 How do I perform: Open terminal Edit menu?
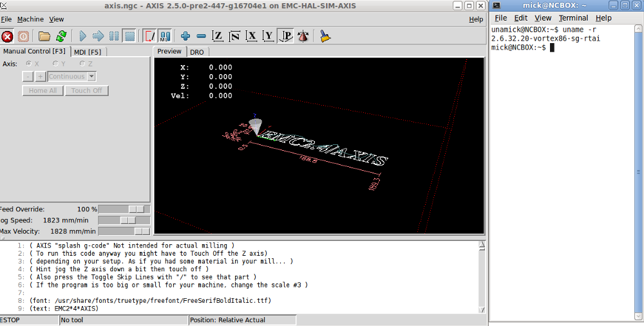521,18
